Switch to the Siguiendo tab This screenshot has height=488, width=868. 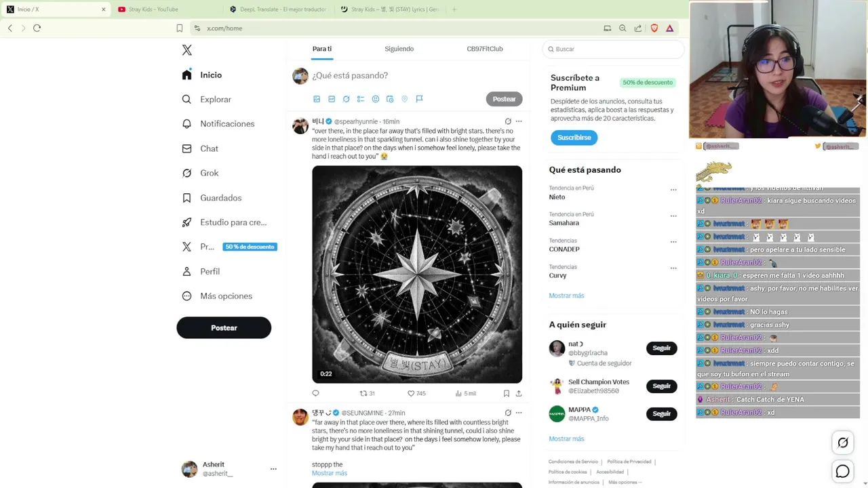point(399,49)
